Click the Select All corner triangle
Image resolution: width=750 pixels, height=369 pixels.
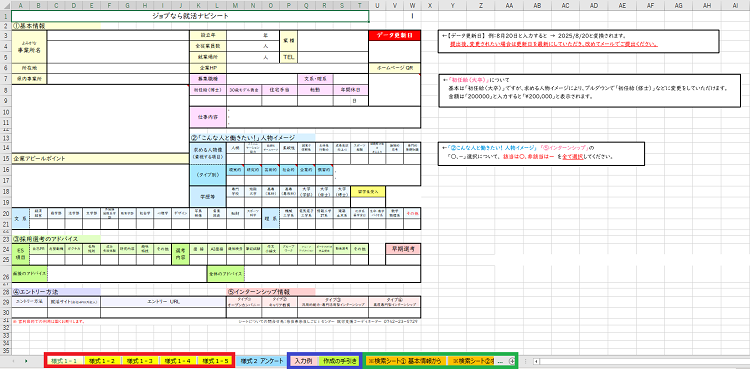pos(6,5)
